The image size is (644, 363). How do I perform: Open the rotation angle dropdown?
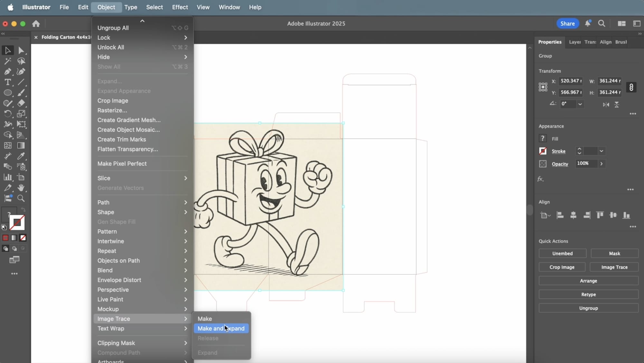[x=580, y=104]
